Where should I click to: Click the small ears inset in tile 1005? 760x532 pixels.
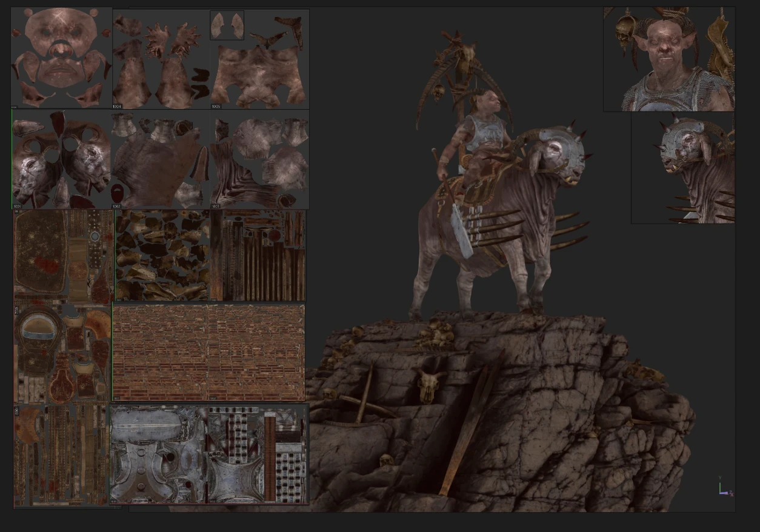227,25
